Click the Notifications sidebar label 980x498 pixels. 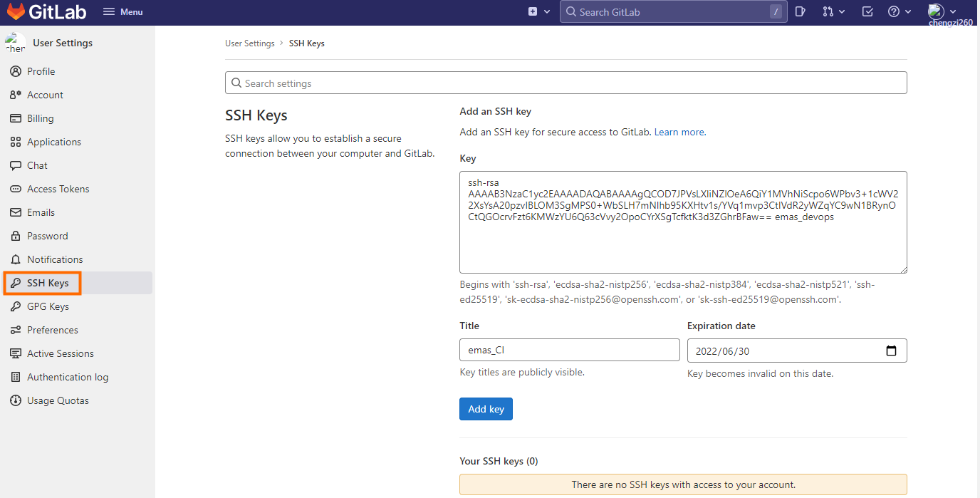click(55, 259)
